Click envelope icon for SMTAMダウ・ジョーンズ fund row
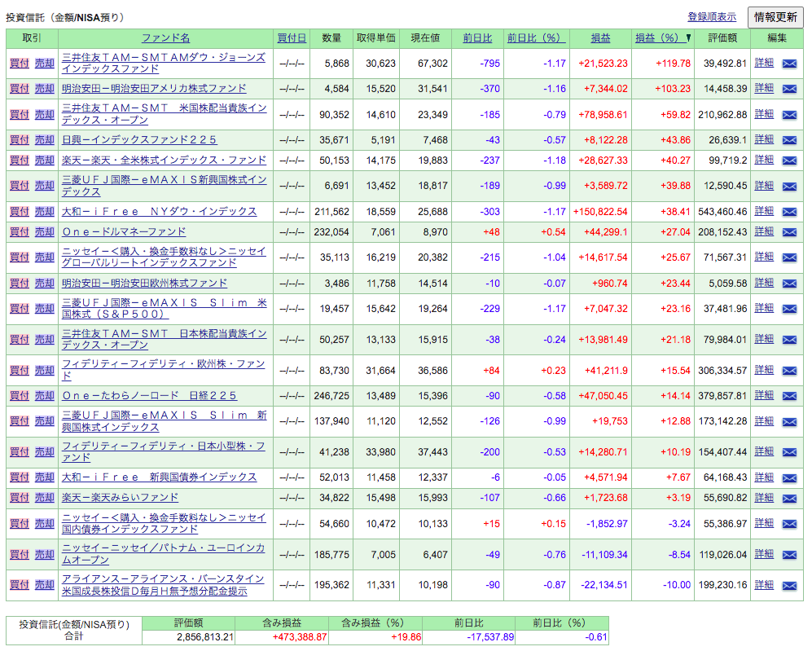Image resolution: width=812 pixels, height=651 pixels. [x=788, y=64]
